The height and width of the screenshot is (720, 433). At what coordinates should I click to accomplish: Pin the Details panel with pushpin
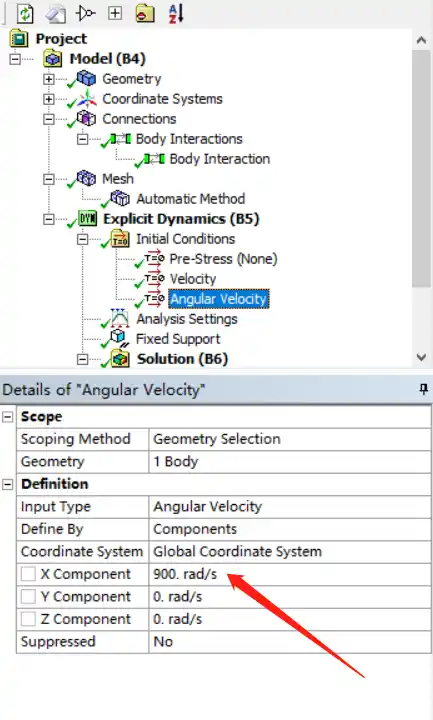tap(423, 389)
